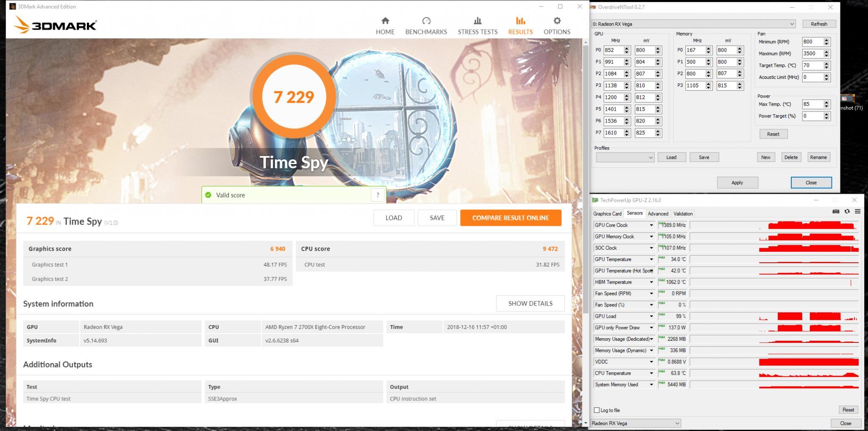
Task: Switch to the Sensors tab in GPU-Z
Action: click(x=634, y=213)
